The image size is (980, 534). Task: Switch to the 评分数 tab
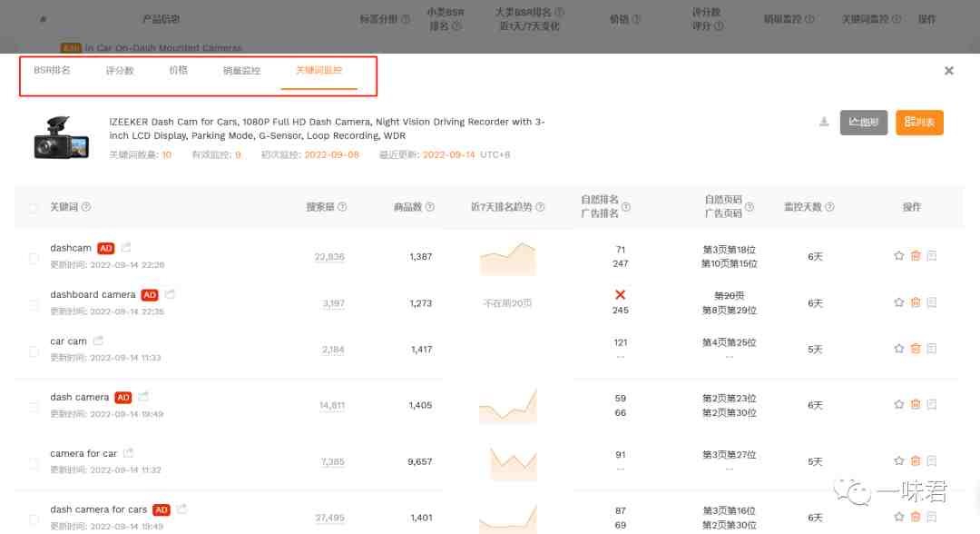click(120, 70)
